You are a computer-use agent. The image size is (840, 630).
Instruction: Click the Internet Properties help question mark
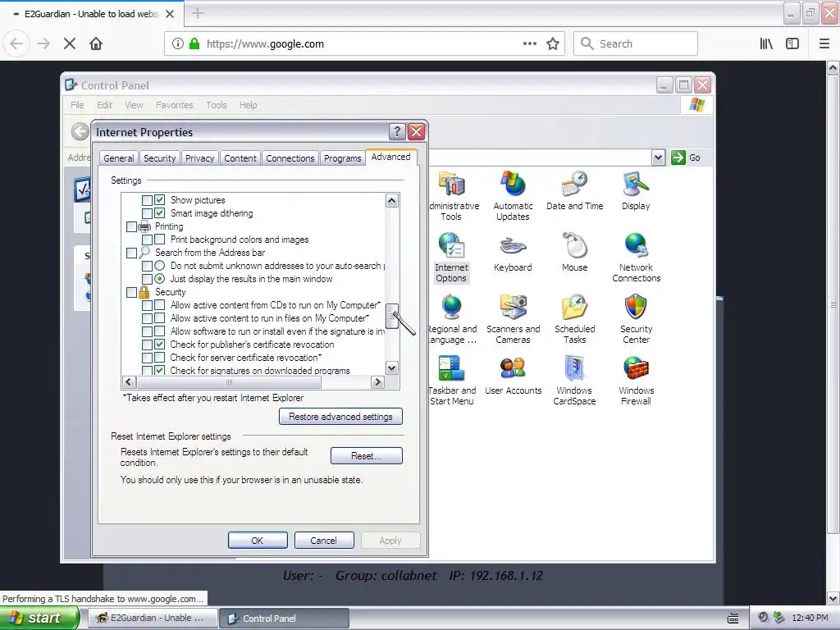pos(397,132)
